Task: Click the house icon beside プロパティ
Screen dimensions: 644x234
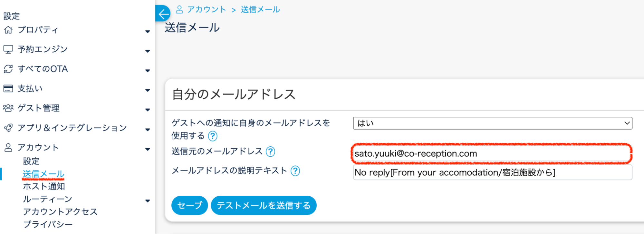Action: 8,30
